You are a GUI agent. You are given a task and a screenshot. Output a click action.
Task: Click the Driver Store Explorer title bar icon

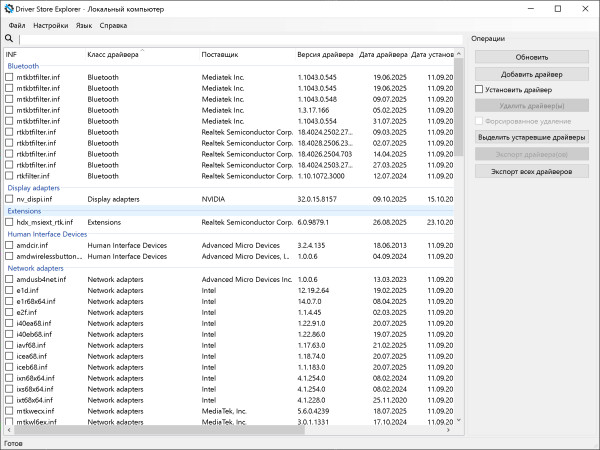tap(9, 8)
